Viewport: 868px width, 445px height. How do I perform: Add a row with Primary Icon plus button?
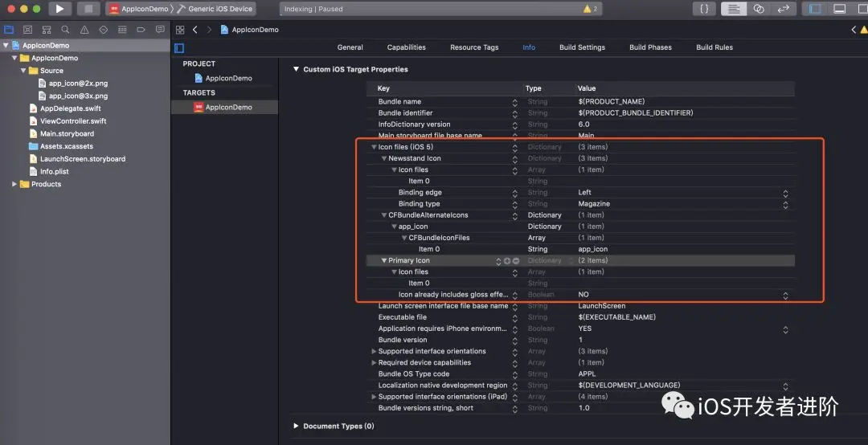507,261
